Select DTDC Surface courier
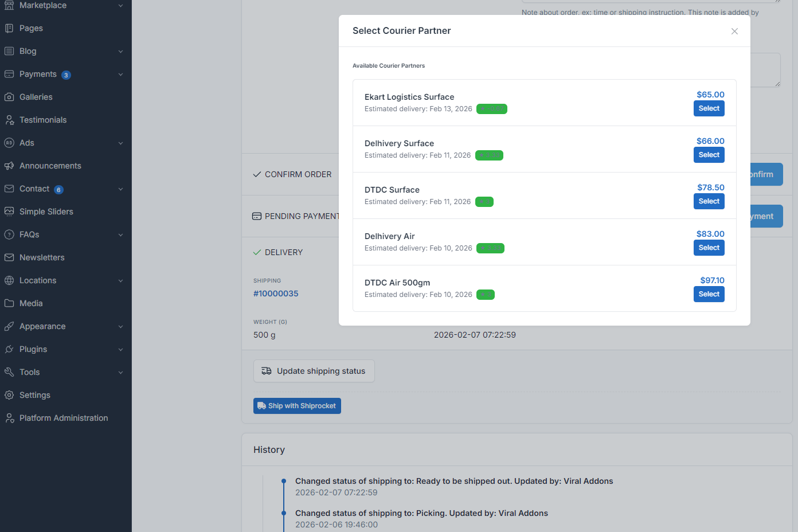Viewport: 798px width, 532px height. tap(709, 201)
